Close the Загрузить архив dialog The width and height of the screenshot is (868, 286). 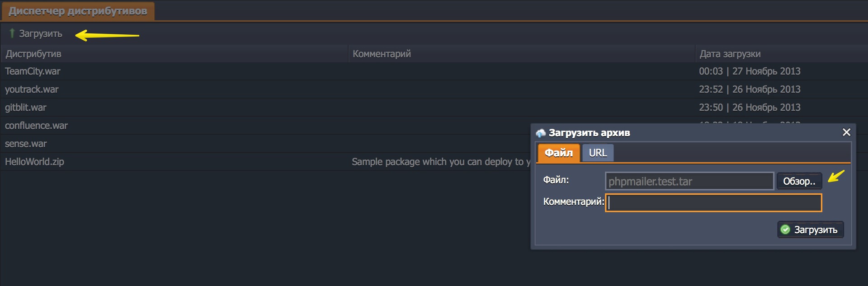click(846, 132)
